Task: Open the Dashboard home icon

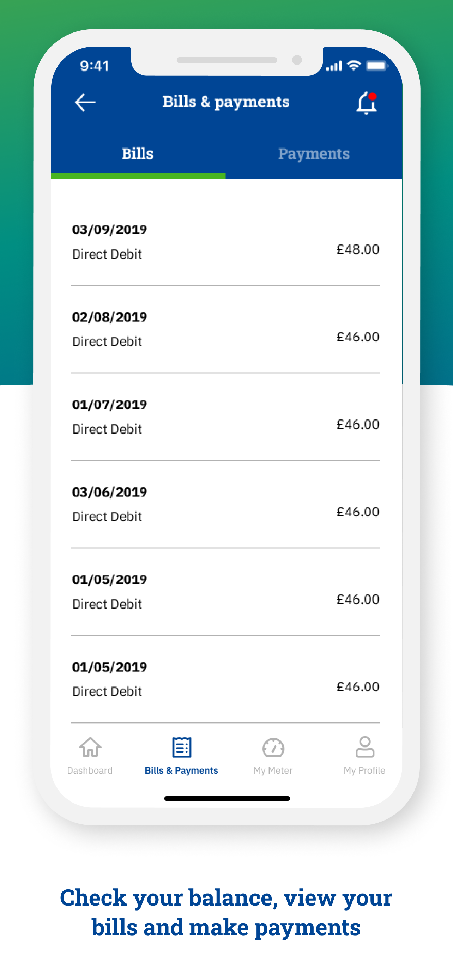Action: click(90, 747)
